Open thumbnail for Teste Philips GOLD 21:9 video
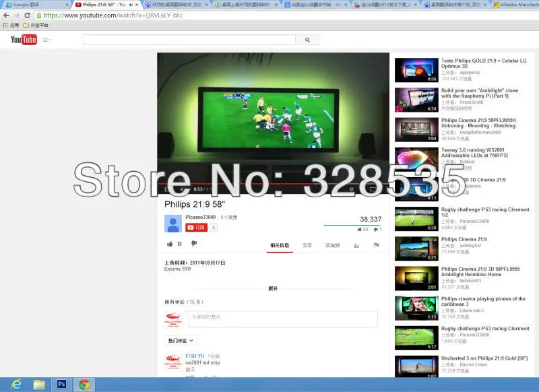Image resolution: width=539 pixels, height=392 pixels. pyautogui.click(x=416, y=70)
